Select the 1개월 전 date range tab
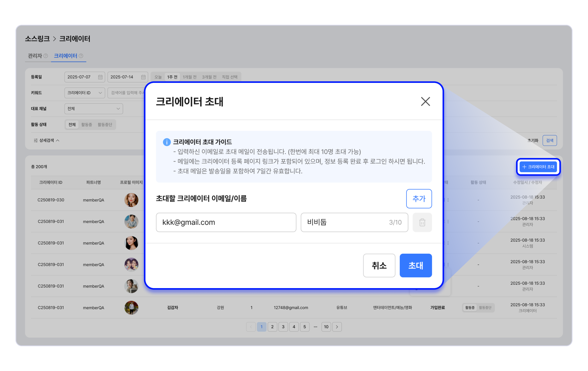 tap(190, 77)
